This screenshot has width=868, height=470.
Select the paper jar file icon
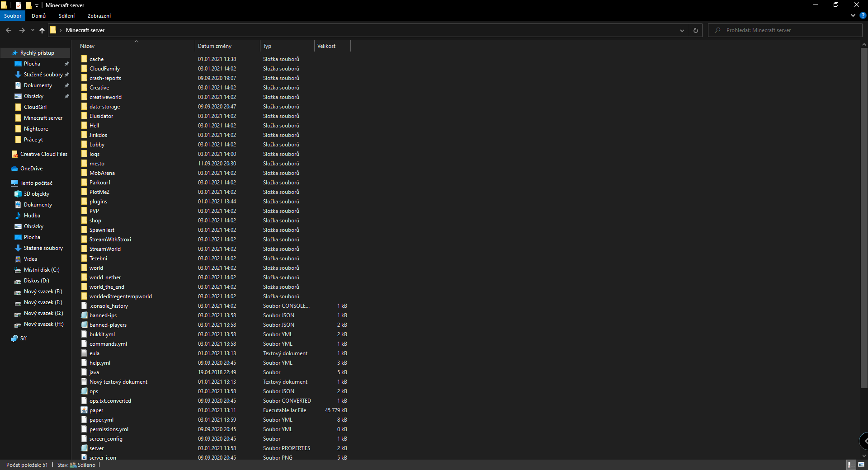(84, 410)
